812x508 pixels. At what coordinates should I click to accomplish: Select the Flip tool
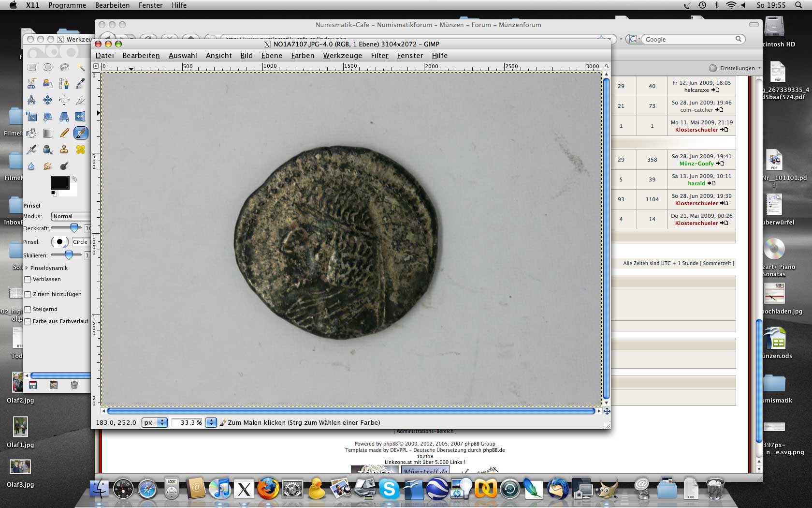point(80,117)
